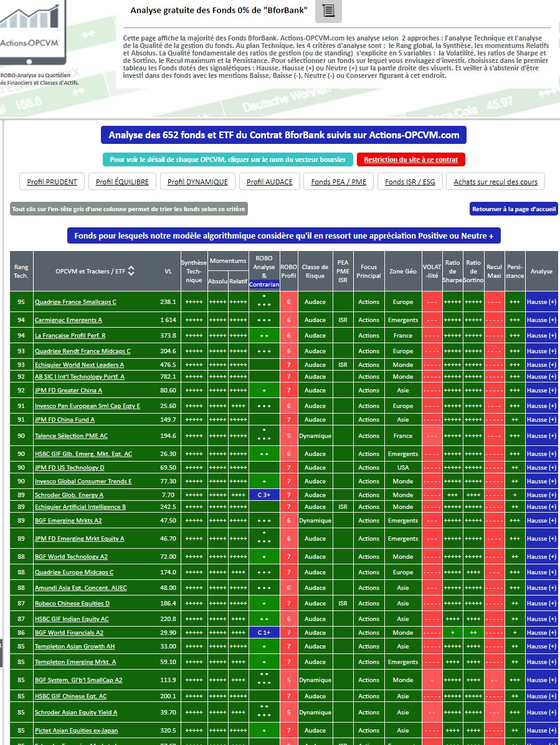
Task: Open Templeton Emerging Mrkt. A
Action: point(75,662)
